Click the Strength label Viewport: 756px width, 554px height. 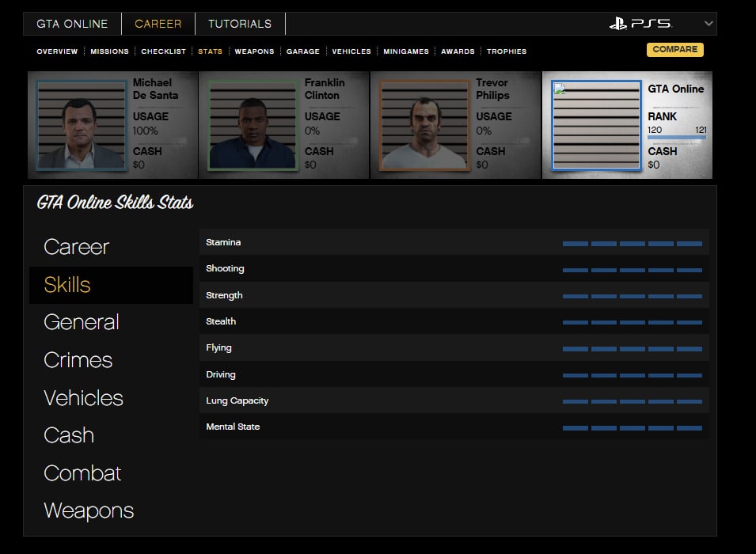coord(224,295)
